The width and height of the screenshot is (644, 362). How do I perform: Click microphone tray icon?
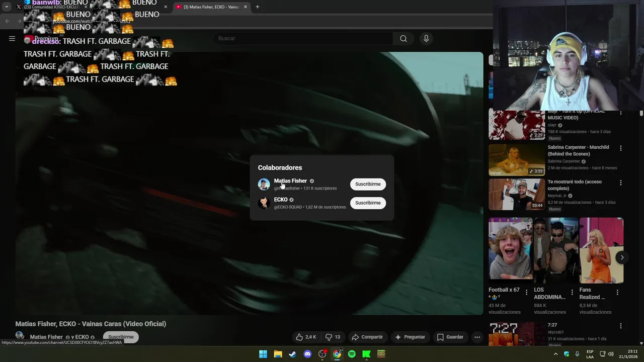[577, 354]
